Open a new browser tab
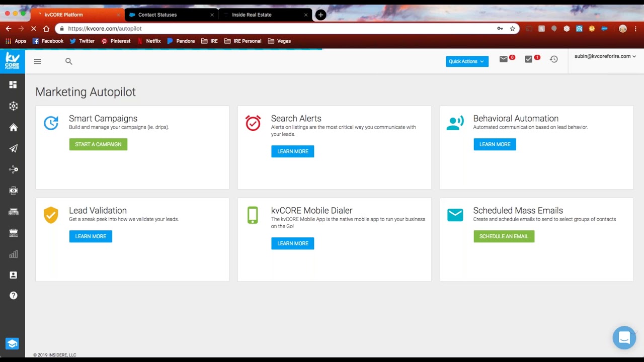644x362 pixels. [x=320, y=15]
